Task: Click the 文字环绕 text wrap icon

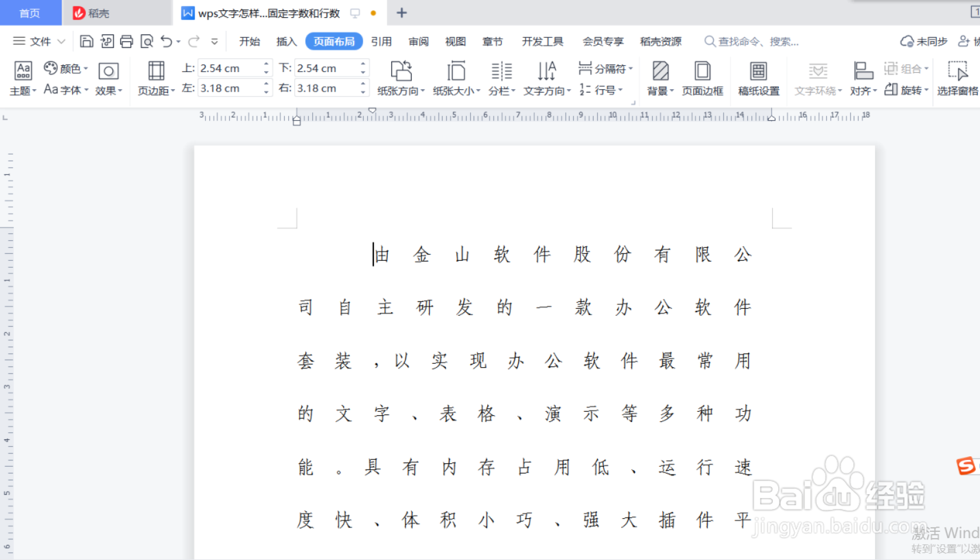Action: [x=817, y=71]
